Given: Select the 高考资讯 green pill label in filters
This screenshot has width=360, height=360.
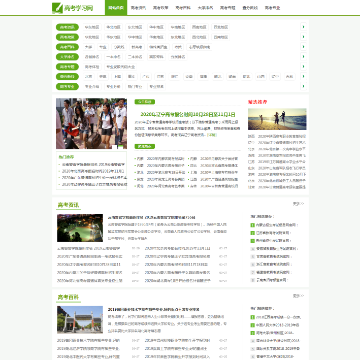Looking at the screenshot, I should pyautogui.click(x=67, y=27).
